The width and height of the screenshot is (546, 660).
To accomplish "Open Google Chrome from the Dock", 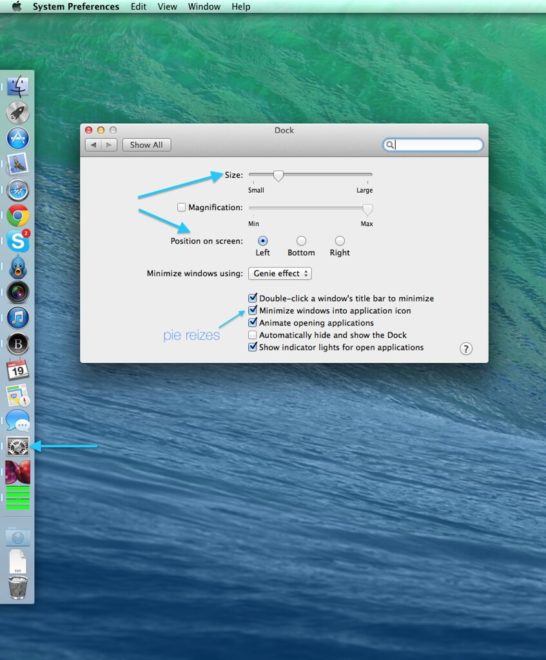I will (18, 216).
